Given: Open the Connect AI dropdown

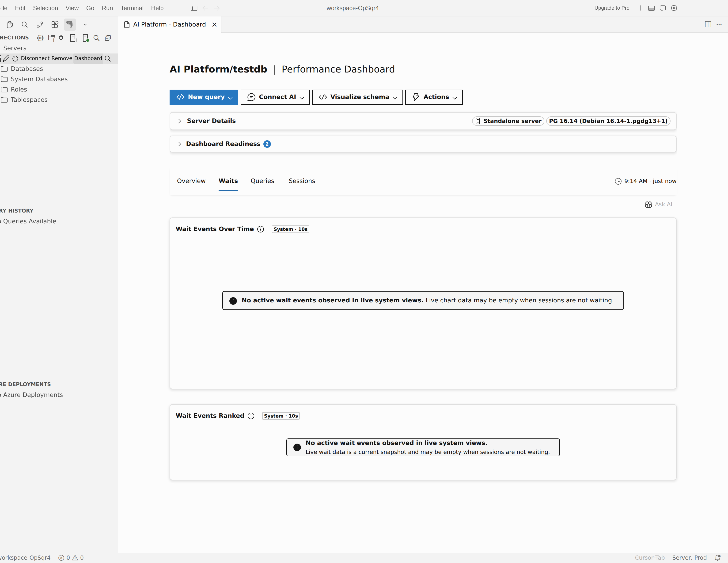Looking at the screenshot, I should (x=275, y=97).
